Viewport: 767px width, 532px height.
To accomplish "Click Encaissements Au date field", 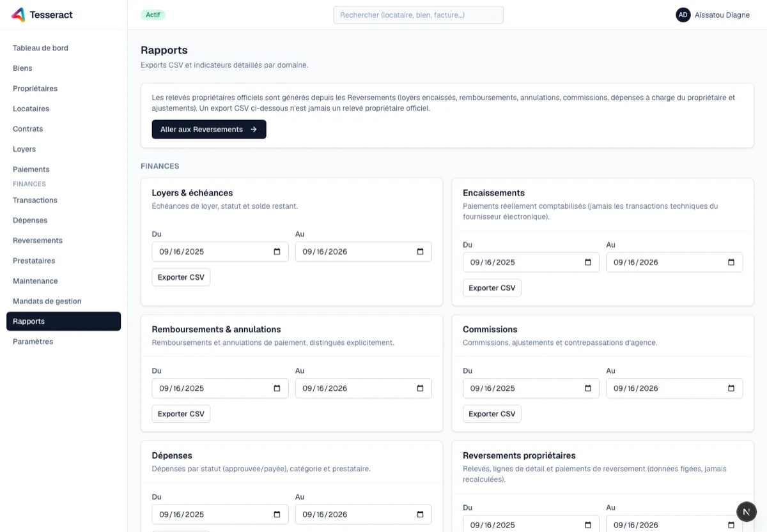I will point(674,262).
